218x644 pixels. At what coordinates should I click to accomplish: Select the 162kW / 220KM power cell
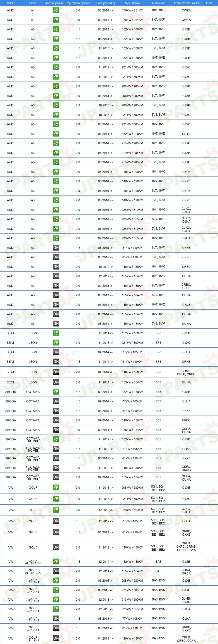coord(132,134)
